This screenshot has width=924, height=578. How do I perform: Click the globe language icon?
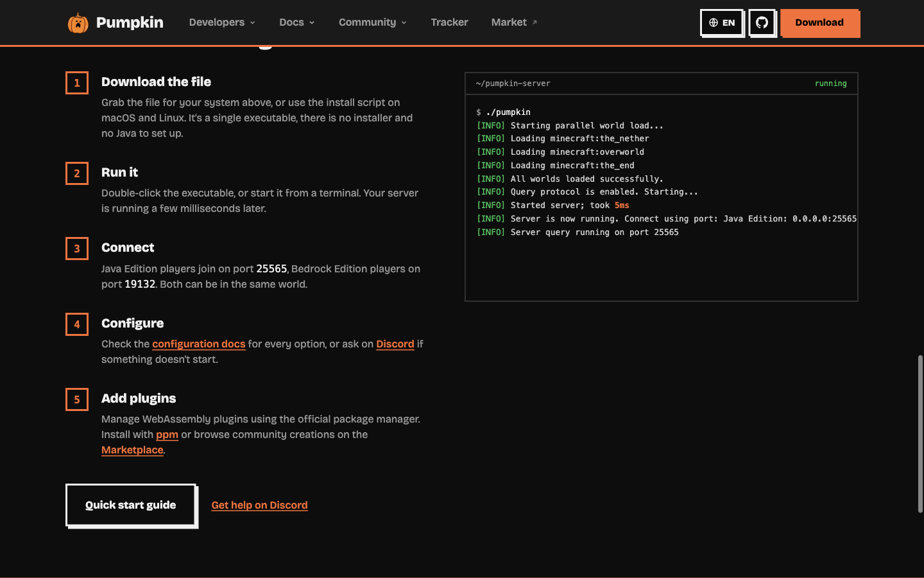[x=714, y=22]
